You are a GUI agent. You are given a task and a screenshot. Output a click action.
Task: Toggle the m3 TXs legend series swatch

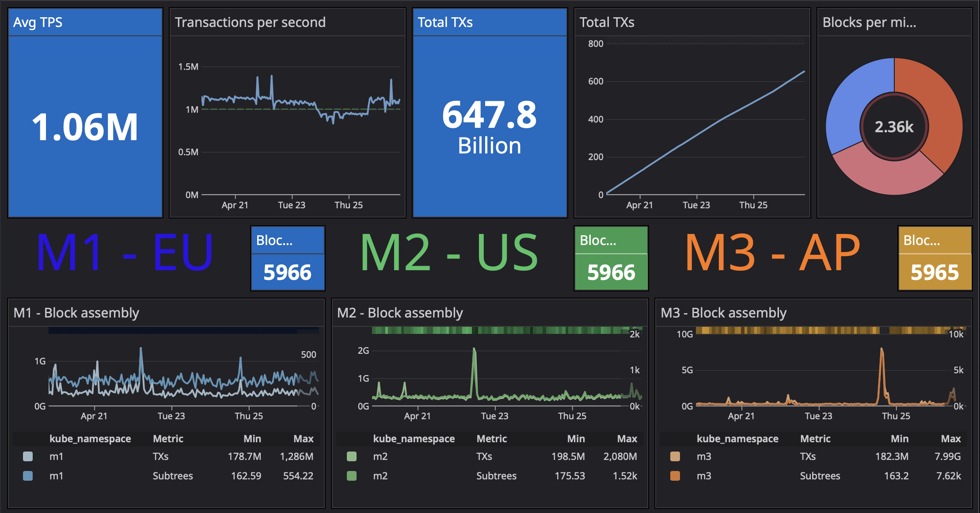[x=675, y=456]
